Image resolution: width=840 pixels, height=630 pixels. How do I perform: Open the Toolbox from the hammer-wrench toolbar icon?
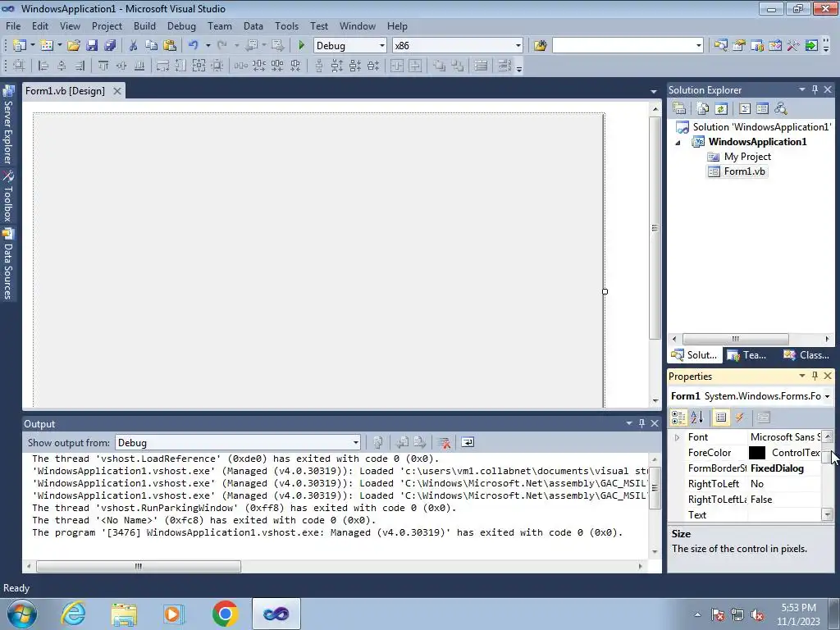point(793,46)
